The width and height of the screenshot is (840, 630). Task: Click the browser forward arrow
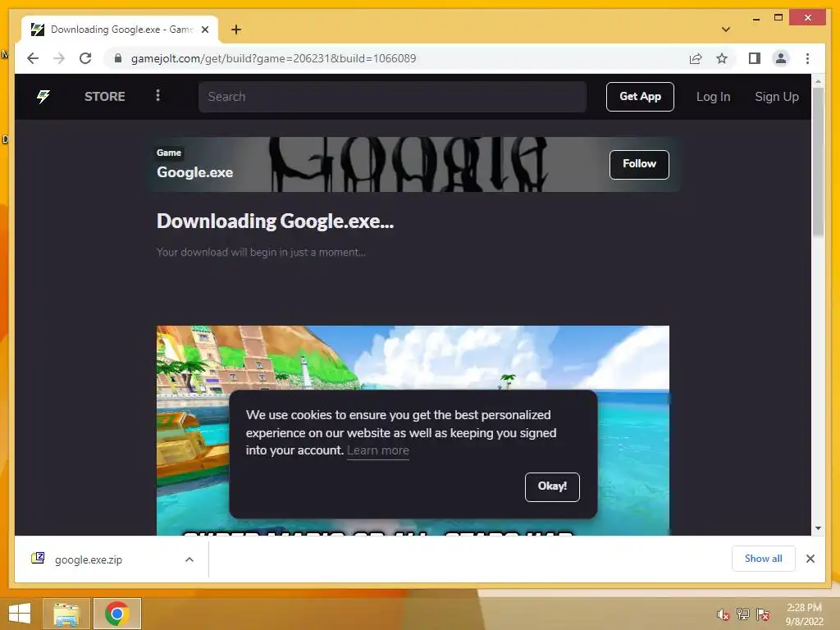[x=59, y=58]
